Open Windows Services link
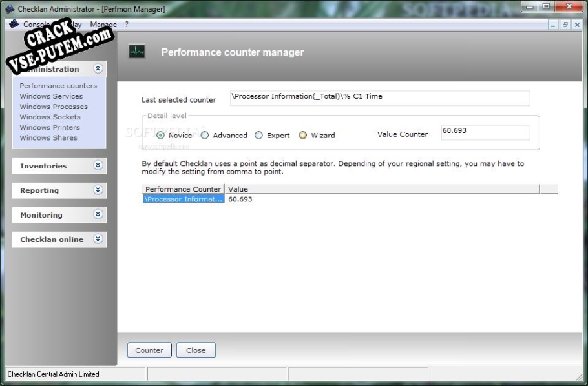Viewport: 588px width, 386px height. point(51,96)
